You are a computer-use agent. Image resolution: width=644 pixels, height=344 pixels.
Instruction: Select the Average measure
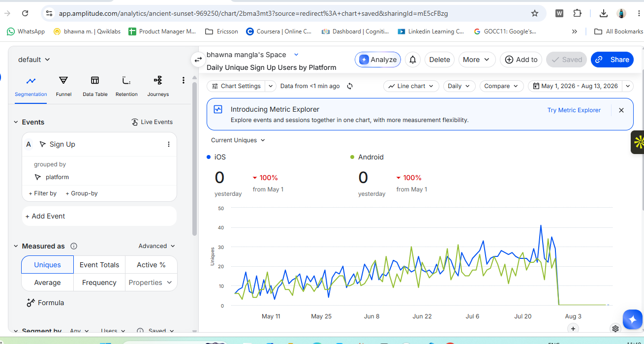[x=47, y=282]
